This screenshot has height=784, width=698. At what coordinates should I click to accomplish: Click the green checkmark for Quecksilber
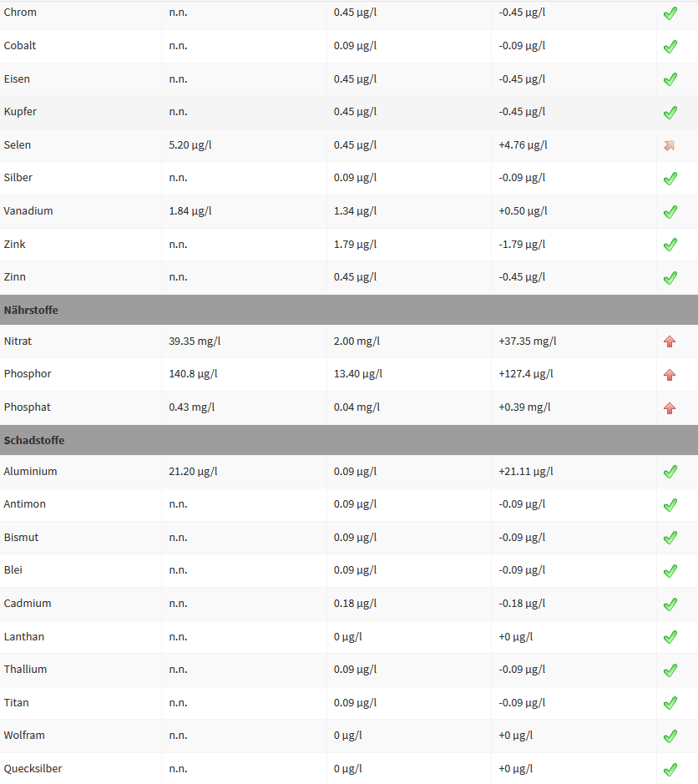(x=670, y=769)
